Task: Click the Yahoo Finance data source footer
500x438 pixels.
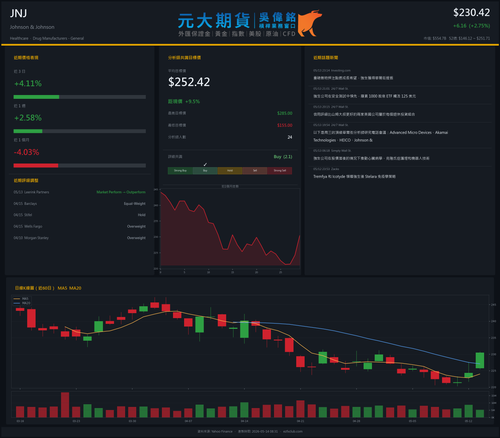Action: [x=215, y=431]
